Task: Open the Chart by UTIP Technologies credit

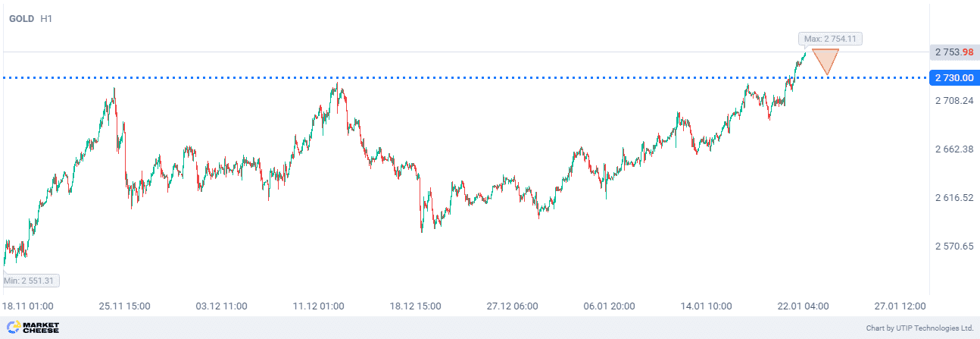Action: tap(919, 328)
